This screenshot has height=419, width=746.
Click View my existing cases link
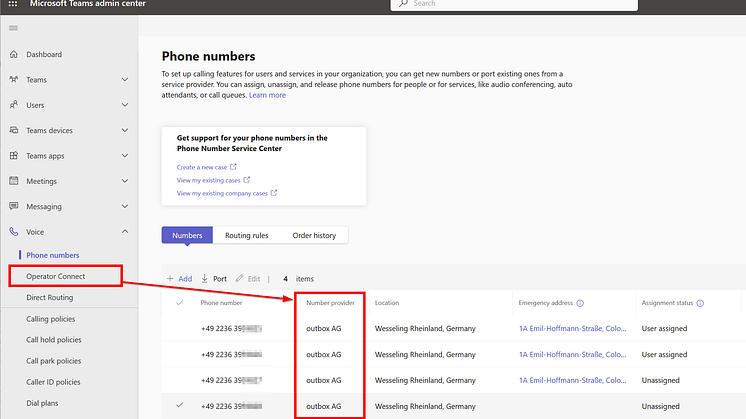click(x=208, y=180)
